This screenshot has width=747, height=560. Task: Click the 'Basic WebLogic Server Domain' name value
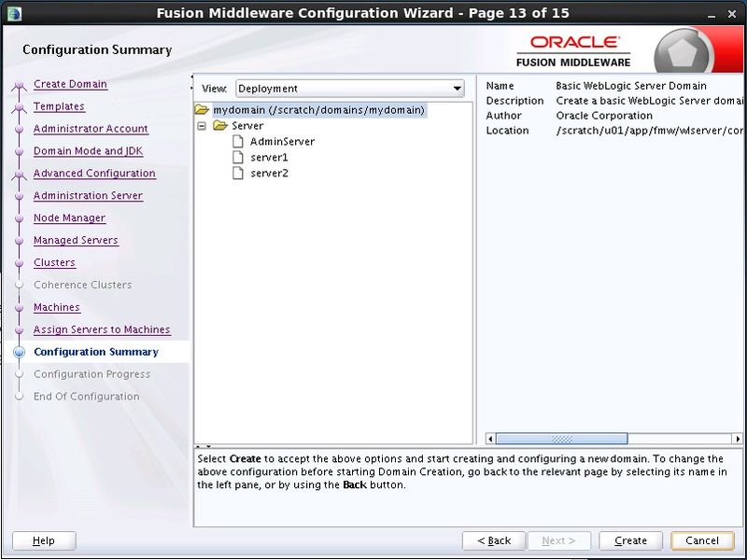click(631, 86)
